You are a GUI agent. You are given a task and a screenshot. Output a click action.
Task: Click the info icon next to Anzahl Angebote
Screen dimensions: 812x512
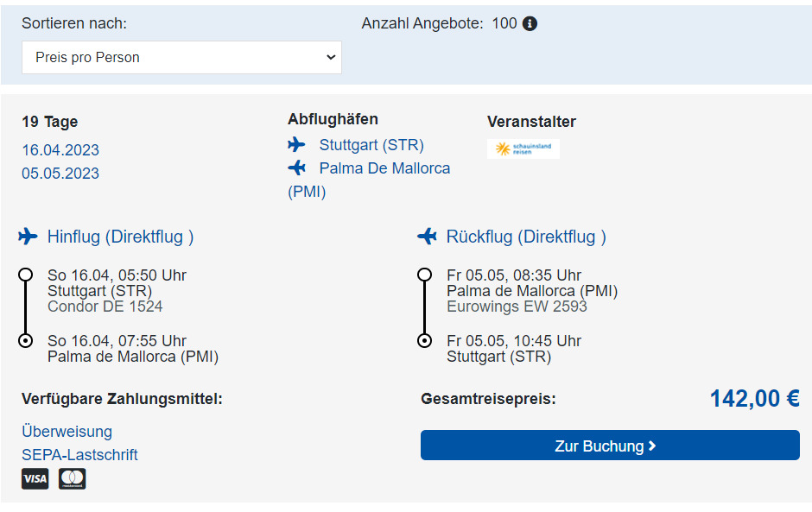coord(530,23)
